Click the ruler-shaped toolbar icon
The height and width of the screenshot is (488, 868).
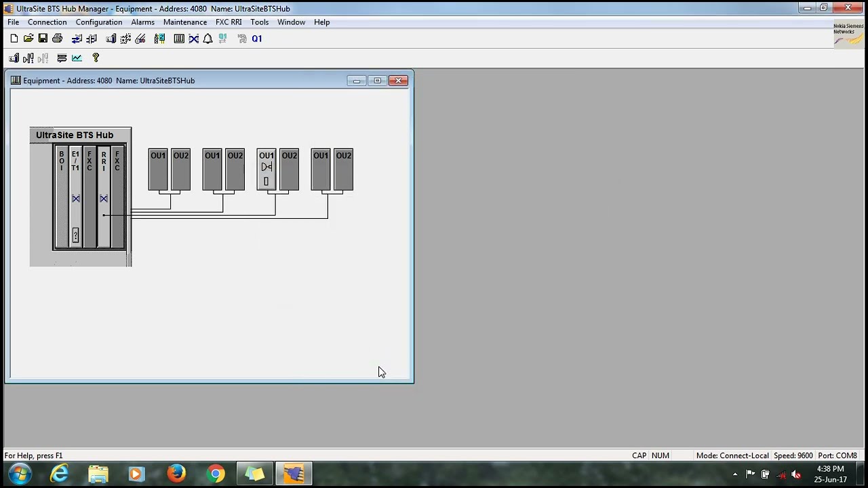(x=140, y=39)
